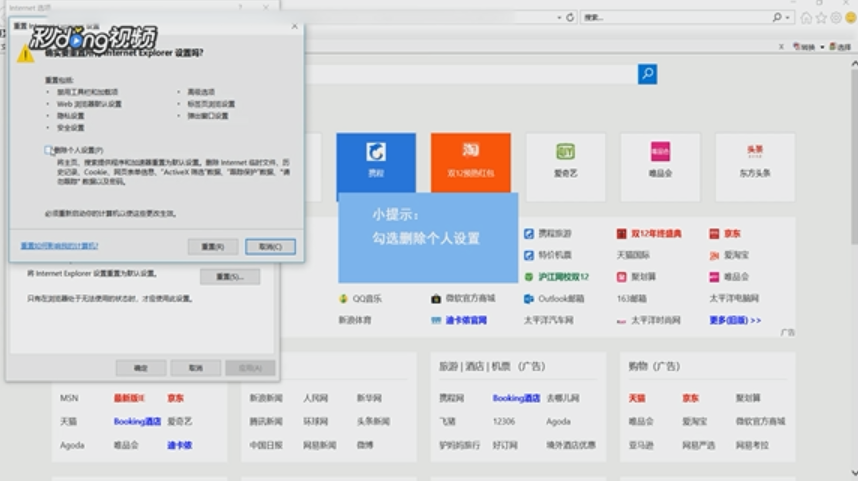The image size is (858, 481).
Task: Open the MSN link
Action: point(69,398)
